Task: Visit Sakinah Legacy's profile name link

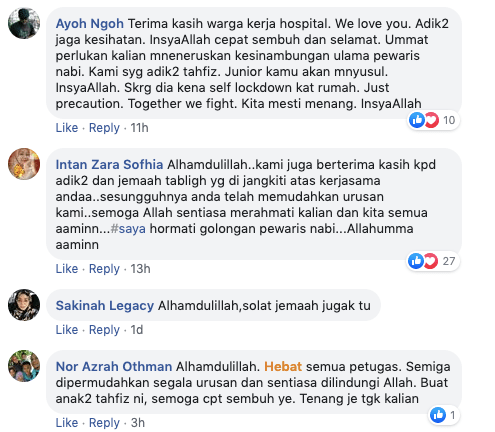Action: coord(105,306)
